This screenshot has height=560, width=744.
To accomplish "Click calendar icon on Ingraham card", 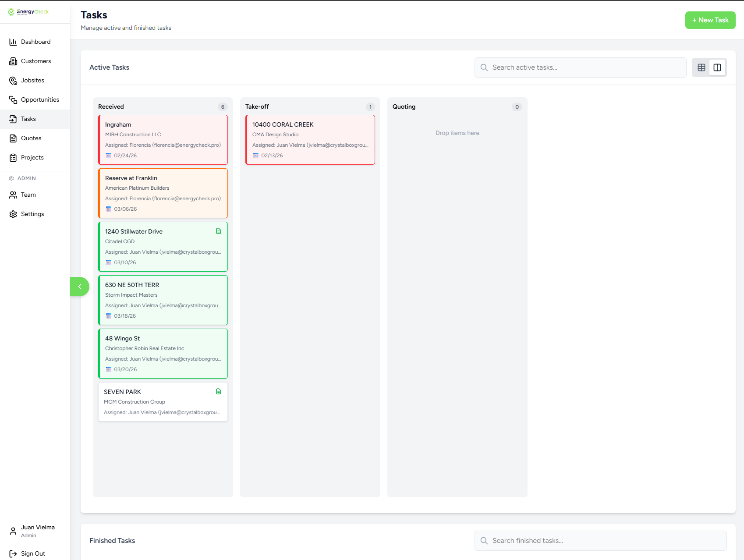I will [x=109, y=156].
